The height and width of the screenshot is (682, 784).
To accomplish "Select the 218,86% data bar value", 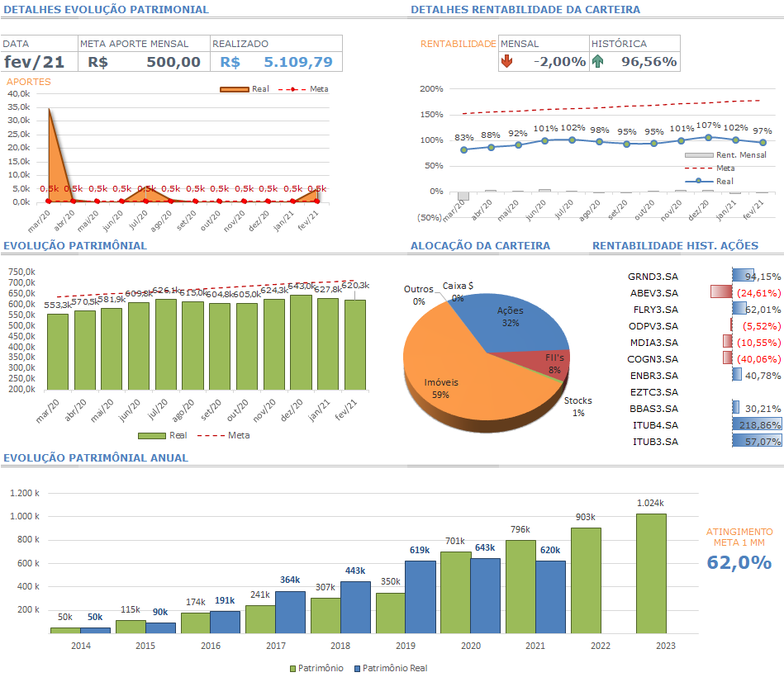I will pos(759,424).
